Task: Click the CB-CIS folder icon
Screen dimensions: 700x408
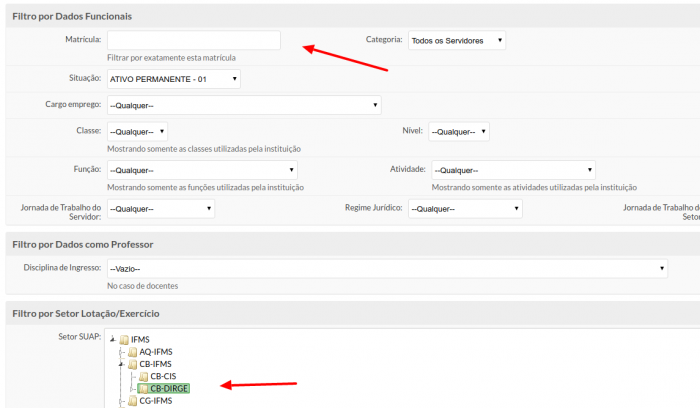Action: point(142,376)
